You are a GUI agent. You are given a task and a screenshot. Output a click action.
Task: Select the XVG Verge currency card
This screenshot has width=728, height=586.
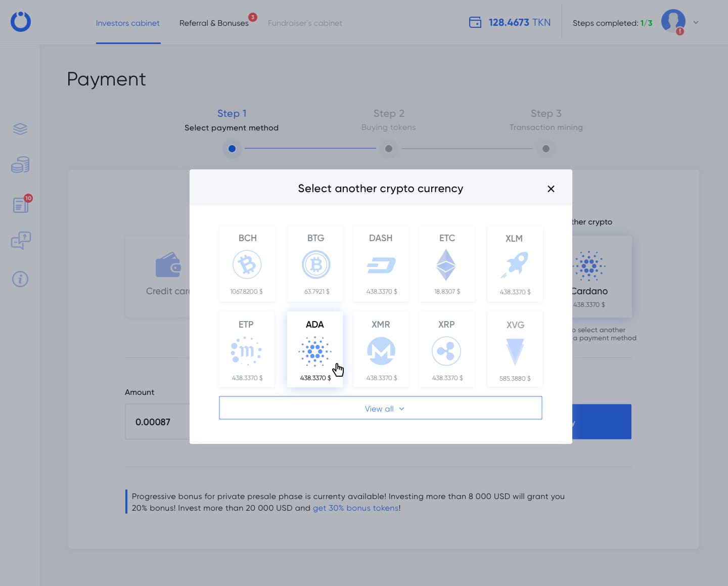[x=515, y=349]
